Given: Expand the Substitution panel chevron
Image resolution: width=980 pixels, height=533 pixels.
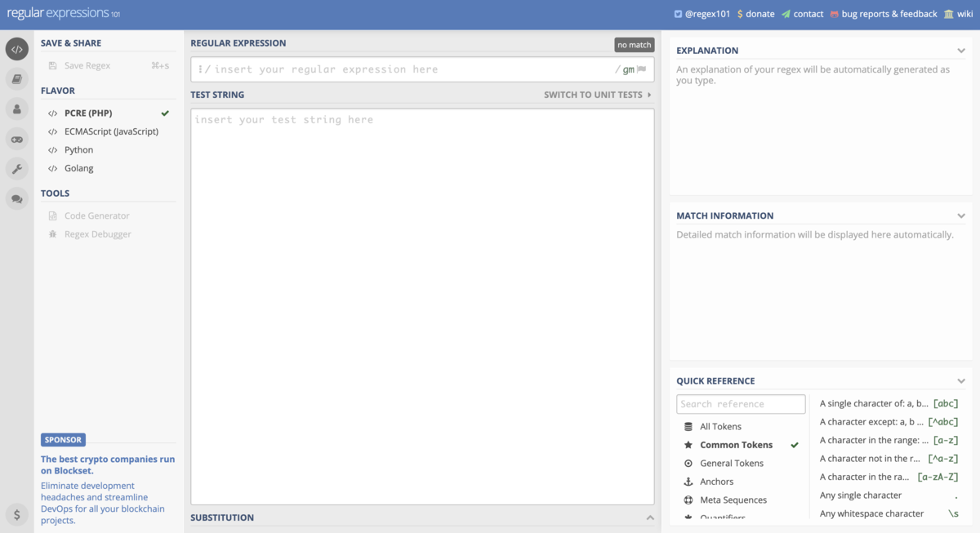Looking at the screenshot, I should 650,517.
